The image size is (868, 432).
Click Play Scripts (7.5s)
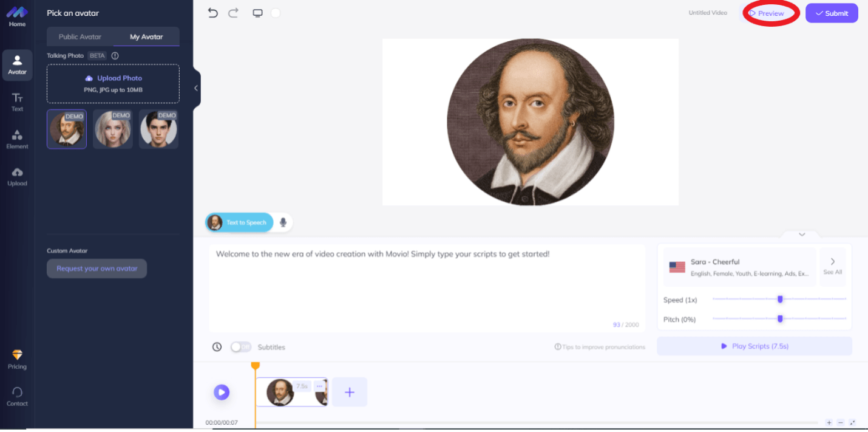pyautogui.click(x=754, y=346)
